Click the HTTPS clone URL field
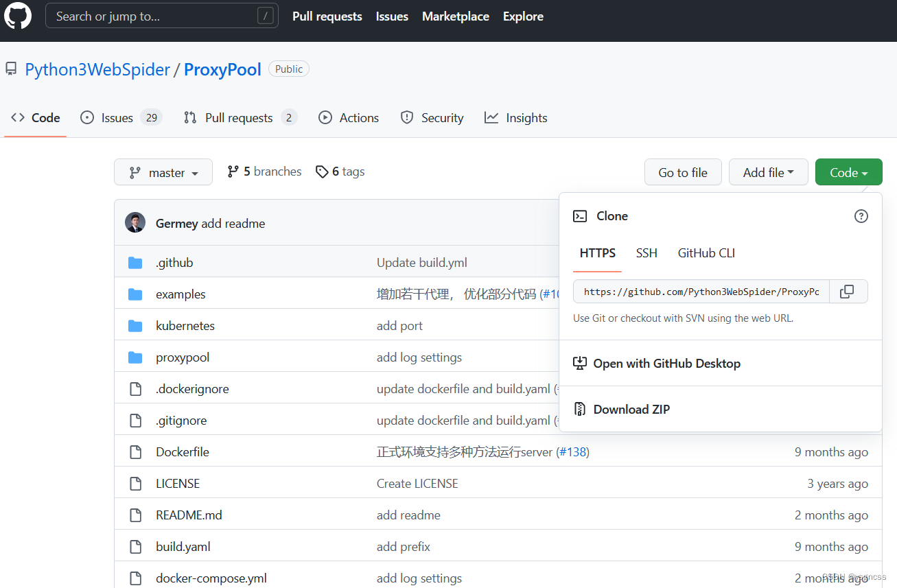 tap(701, 292)
